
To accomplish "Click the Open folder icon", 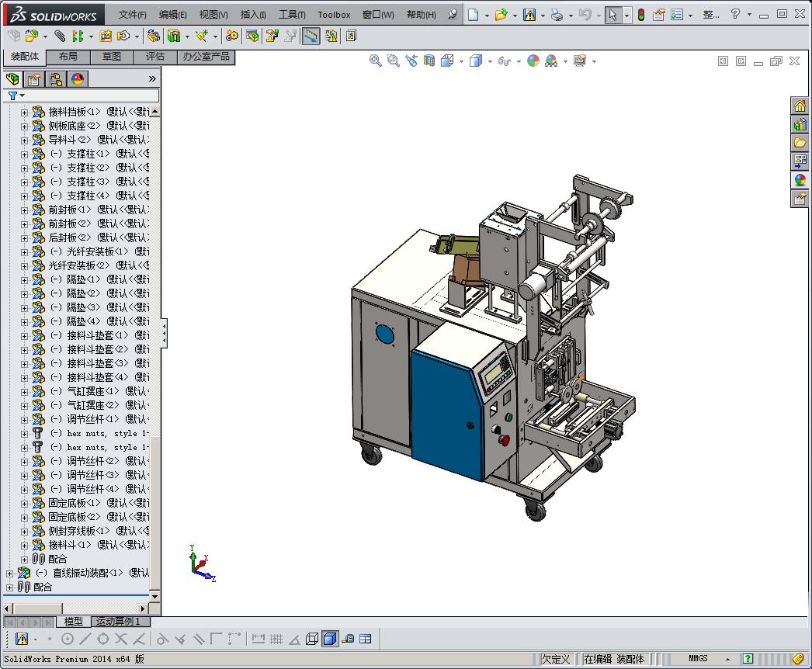I will pyautogui.click(x=501, y=15).
